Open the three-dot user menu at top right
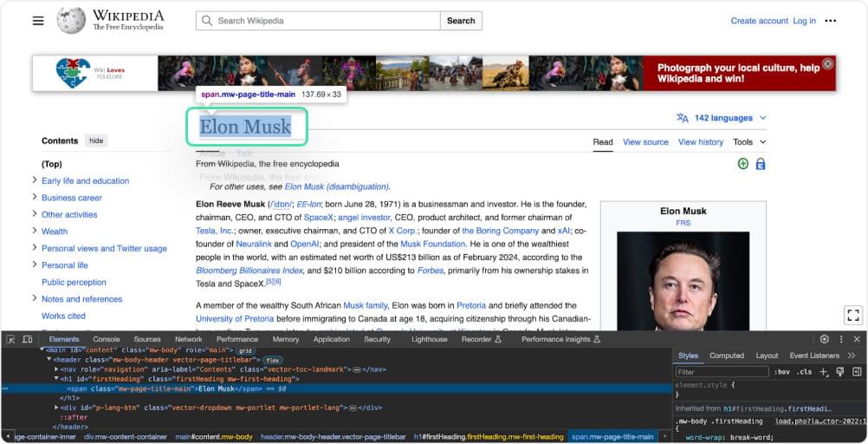This screenshot has height=444, width=868. click(831, 21)
